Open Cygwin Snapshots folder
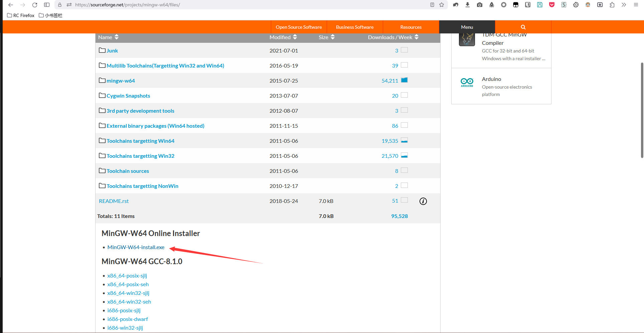Screen dimensions: 644x333 [x=128, y=96]
